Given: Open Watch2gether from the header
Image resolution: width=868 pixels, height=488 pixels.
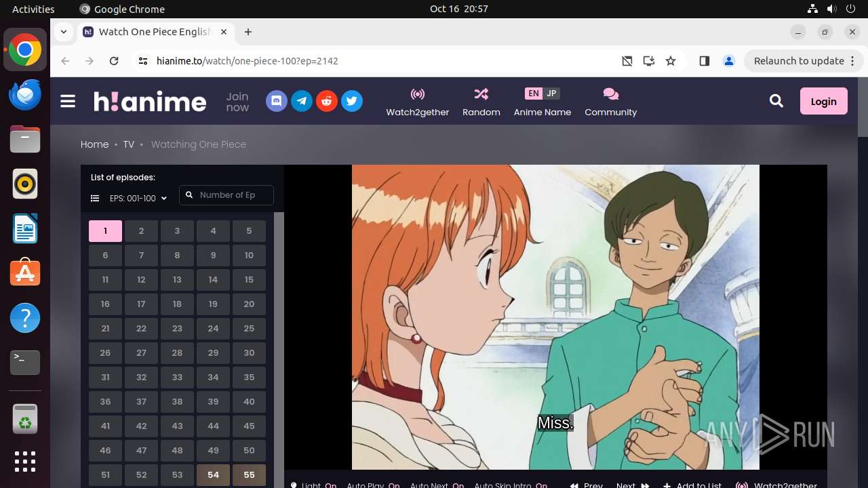Looking at the screenshot, I should (418, 102).
